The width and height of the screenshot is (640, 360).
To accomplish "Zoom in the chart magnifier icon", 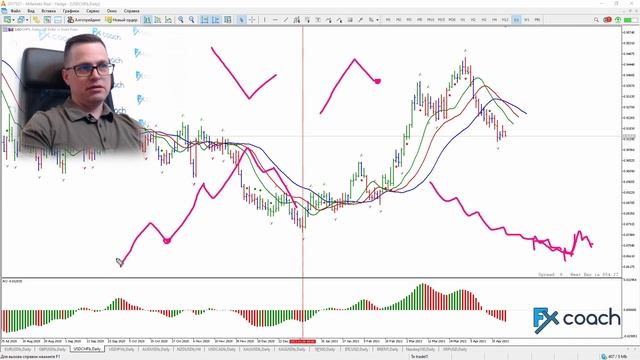I will tap(180, 20).
